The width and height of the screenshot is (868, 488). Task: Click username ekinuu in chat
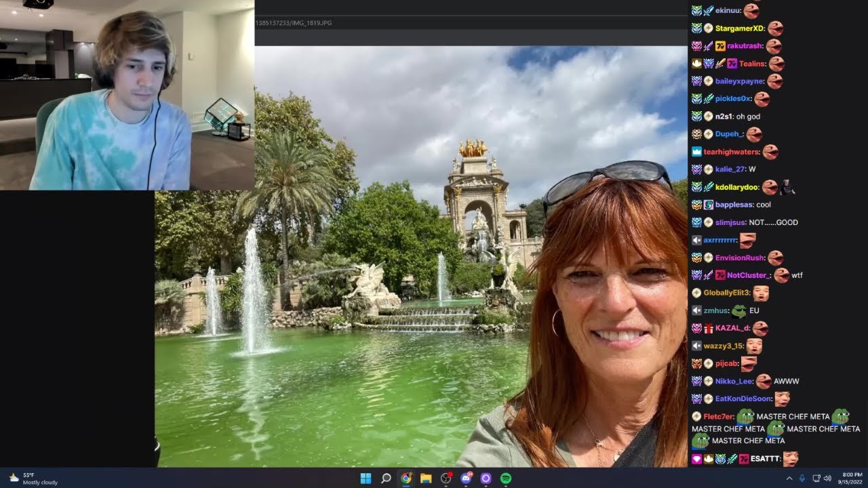coord(727,11)
